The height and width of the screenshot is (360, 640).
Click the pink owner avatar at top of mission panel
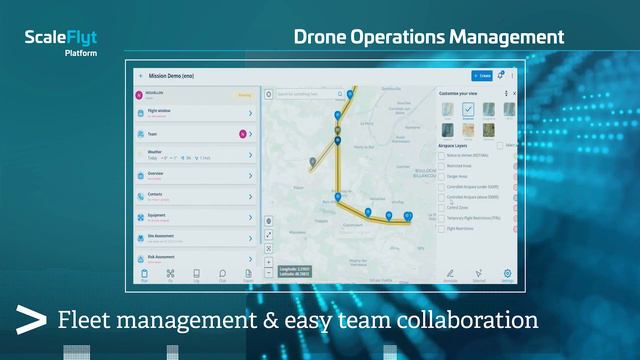click(x=139, y=95)
